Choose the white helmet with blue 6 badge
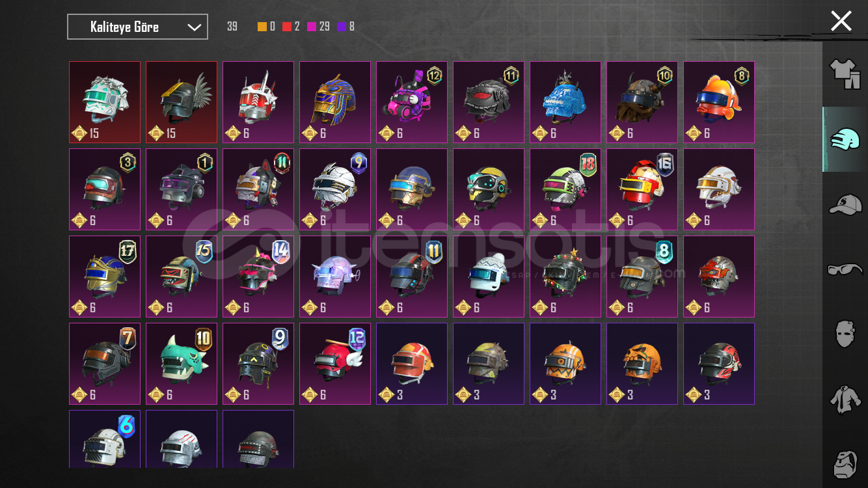The image size is (868, 488). [105, 439]
